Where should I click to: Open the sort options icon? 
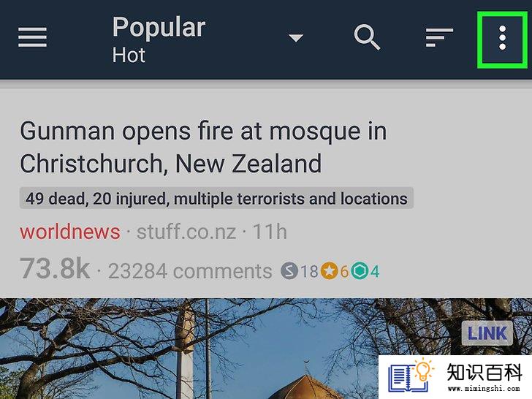439,37
